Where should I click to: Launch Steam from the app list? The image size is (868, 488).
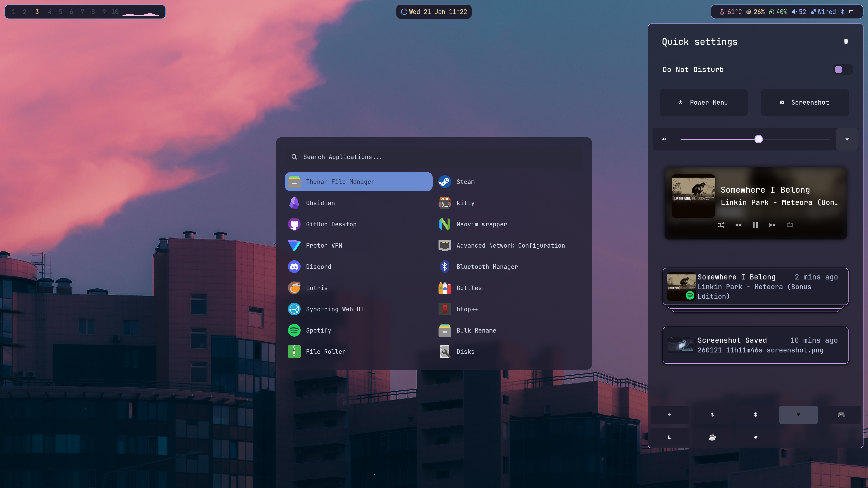click(509, 182)
